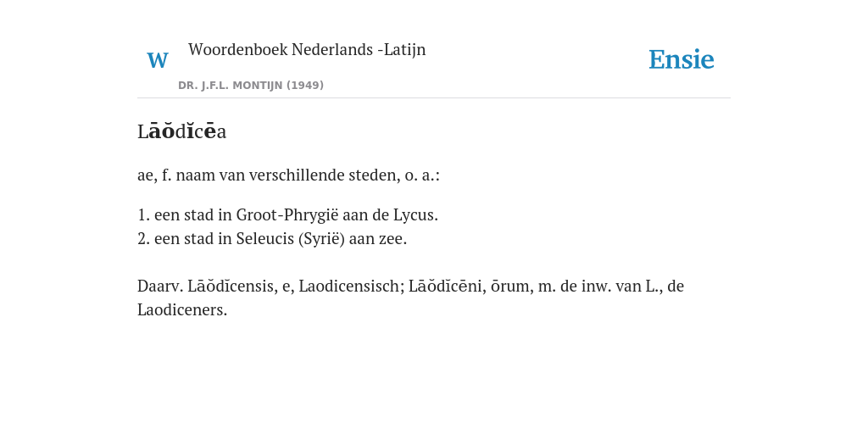Select the Lāŏdĭcēa entry heading
The image size is (868, 434).
pos(182,131)
